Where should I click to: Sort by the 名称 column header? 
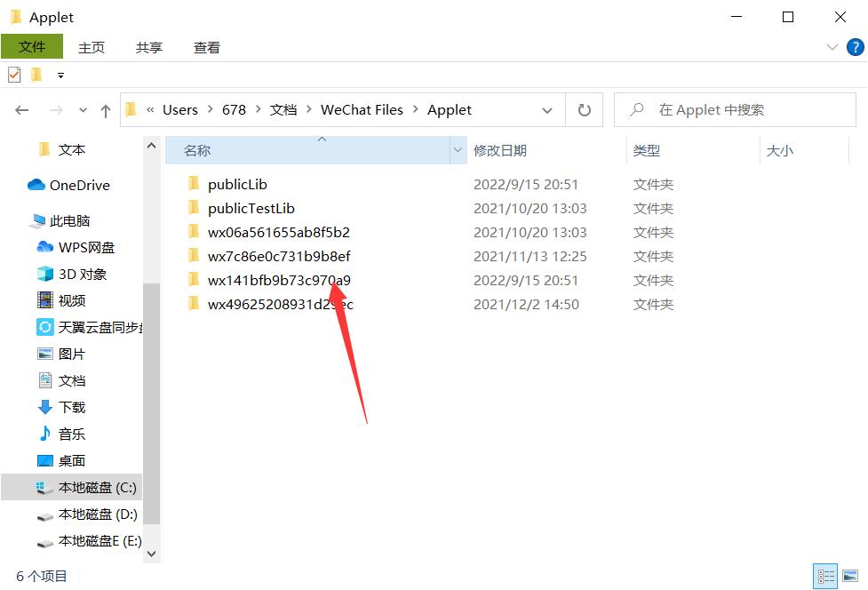(x=308, y=150)
